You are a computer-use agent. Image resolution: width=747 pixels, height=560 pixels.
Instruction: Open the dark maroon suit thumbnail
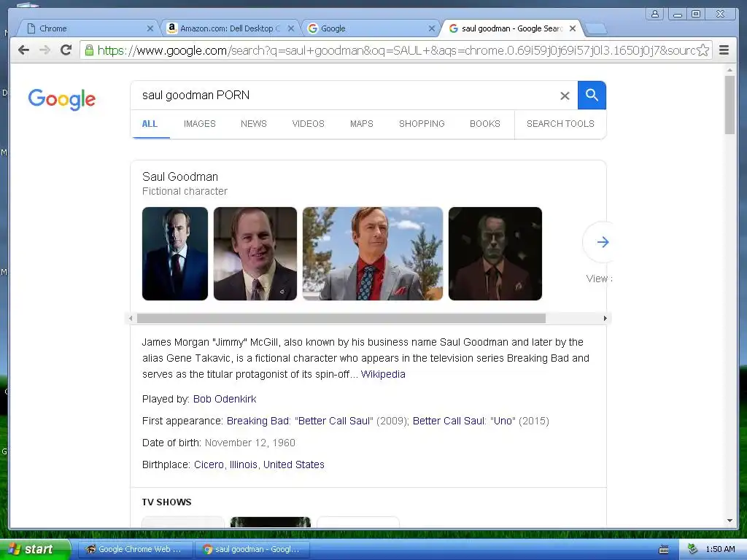tap(495, 254)
